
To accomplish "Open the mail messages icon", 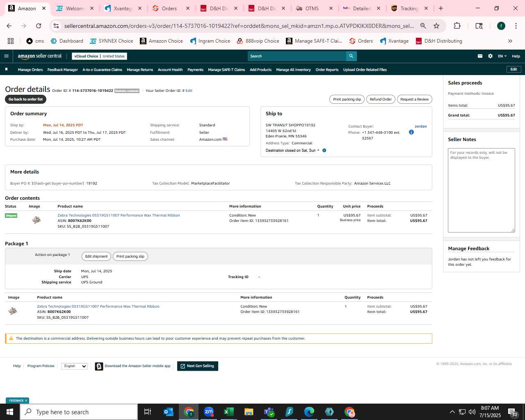I will coord(480,56).
